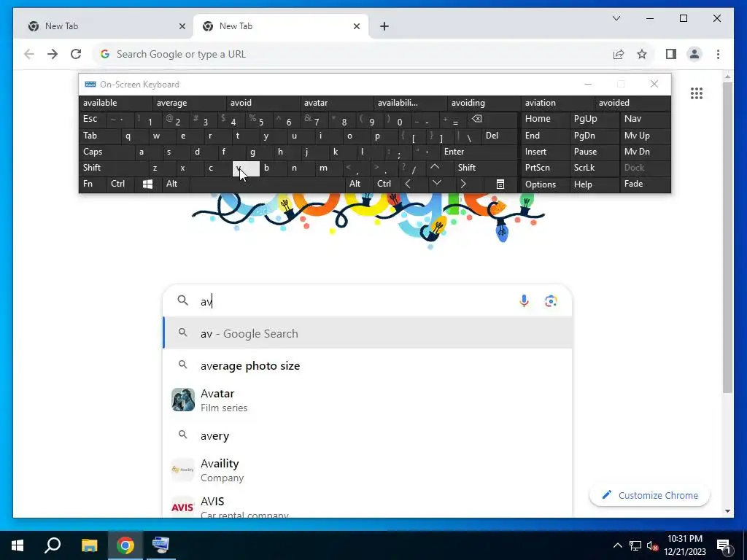Tap the PrtScn key on the keyboard
The height and width of the screenshot is (560, 747).
546,168
